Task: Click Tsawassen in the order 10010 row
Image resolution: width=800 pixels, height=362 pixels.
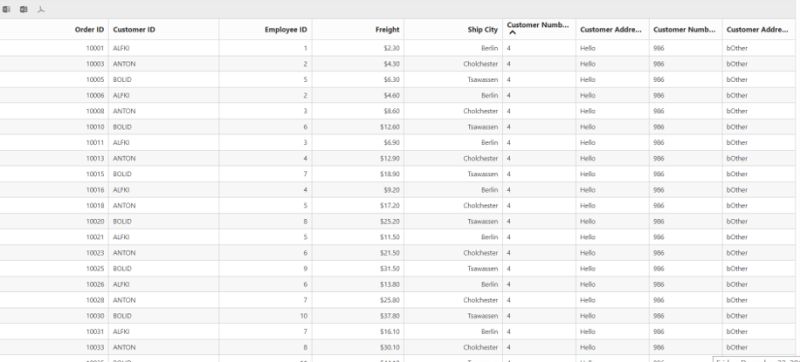Action: [x=483, y=127]
